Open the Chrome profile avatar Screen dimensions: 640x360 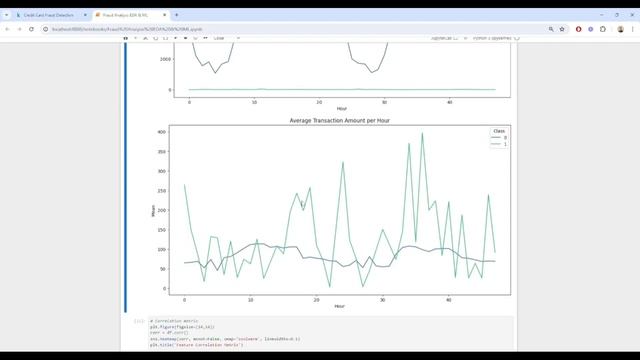pos(620,29)
